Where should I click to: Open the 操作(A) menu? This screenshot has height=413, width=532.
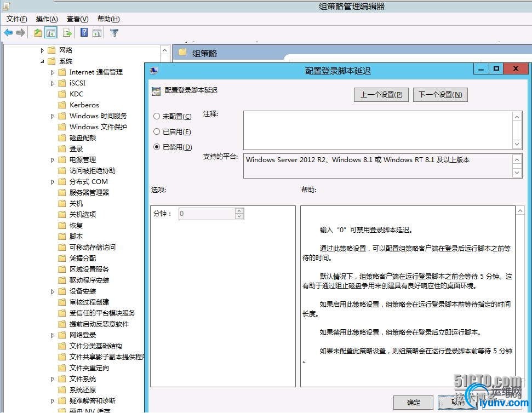point(47,19)
